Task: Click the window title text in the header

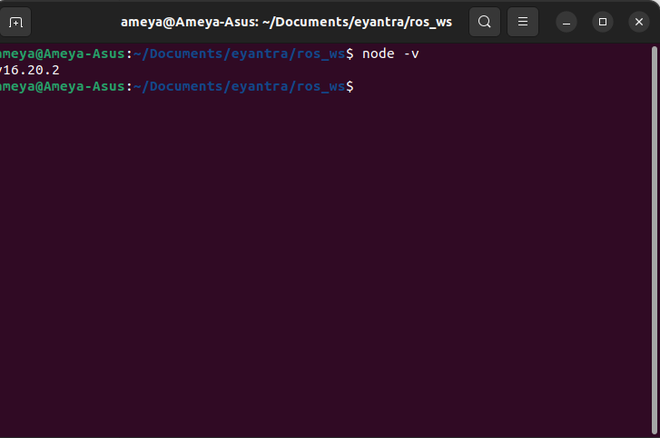Action: pos(286,22)
